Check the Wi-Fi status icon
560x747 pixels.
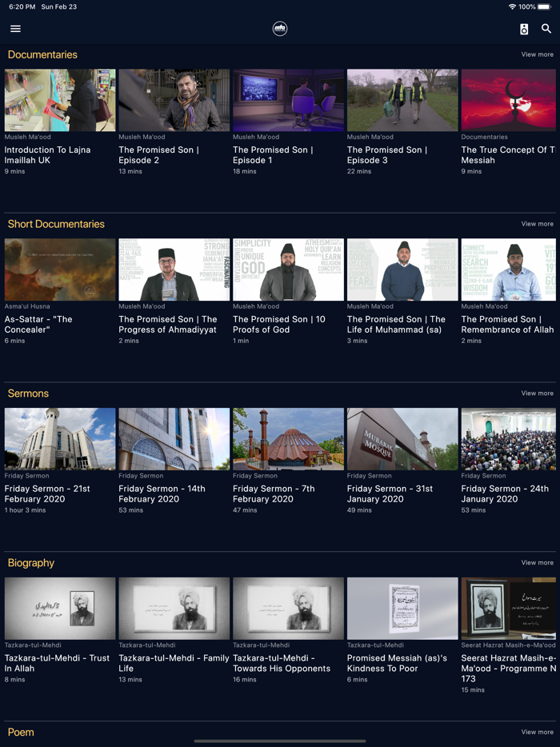pos(512,6)
